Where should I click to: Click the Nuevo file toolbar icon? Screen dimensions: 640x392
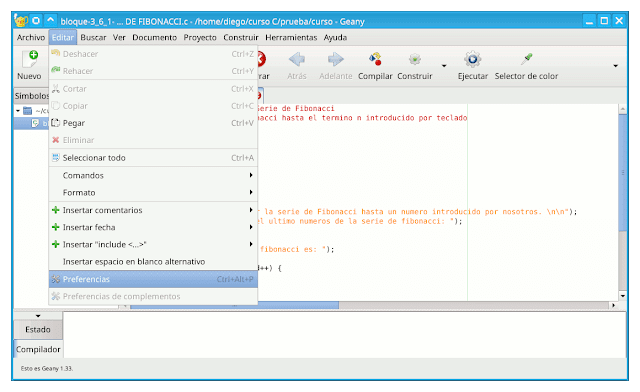coord(30,60)
